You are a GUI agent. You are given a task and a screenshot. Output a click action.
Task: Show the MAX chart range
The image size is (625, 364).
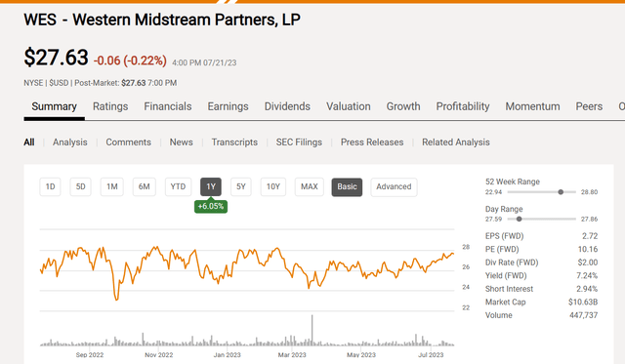(x=310, y=186)
